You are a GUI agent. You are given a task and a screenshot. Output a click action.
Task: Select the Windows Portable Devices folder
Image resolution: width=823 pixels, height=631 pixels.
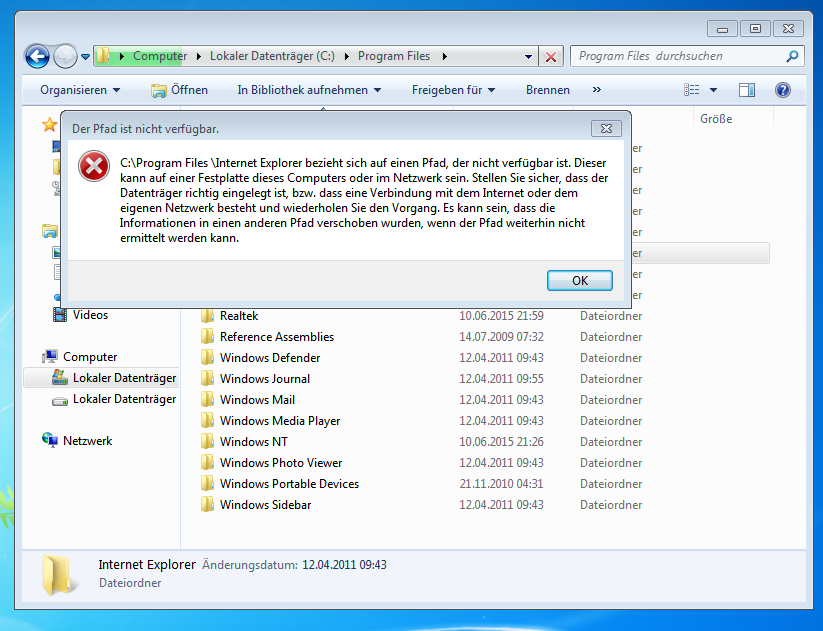tap(289, 484)
